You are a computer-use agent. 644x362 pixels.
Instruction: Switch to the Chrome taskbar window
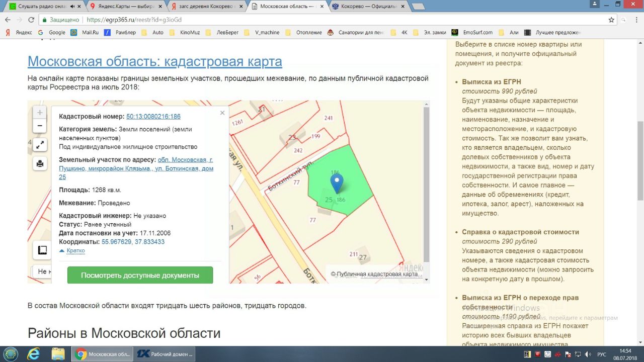(102, 354)
